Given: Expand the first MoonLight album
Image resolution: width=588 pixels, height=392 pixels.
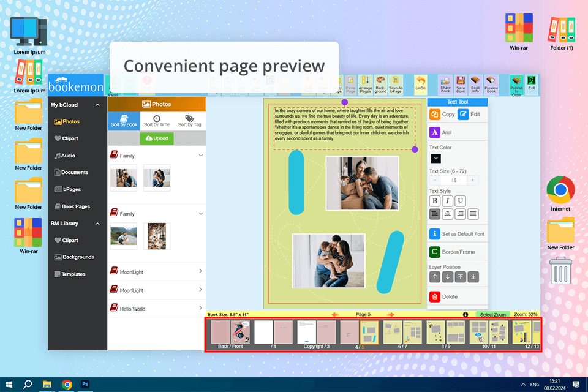Looking at the screenshot, I should [x=201, y=271].
